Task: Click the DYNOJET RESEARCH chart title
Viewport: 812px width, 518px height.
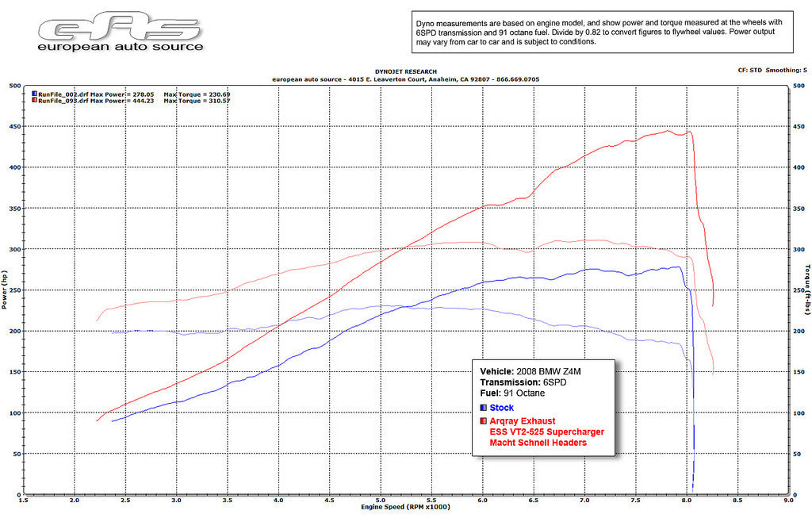Action: 406,71
